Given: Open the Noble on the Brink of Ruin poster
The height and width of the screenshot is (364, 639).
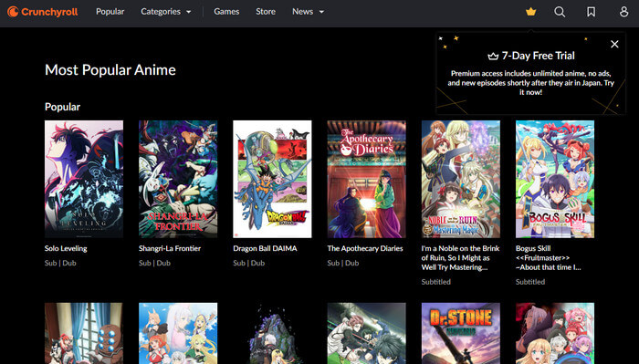Looking at the screenshot, I should [460, 179].
